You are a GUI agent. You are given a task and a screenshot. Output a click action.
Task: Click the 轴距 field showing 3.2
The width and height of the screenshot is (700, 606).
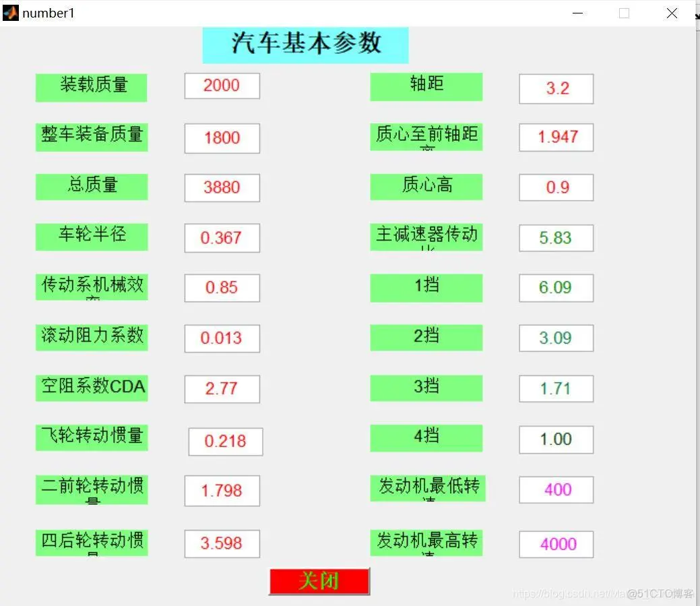(556, 89)
